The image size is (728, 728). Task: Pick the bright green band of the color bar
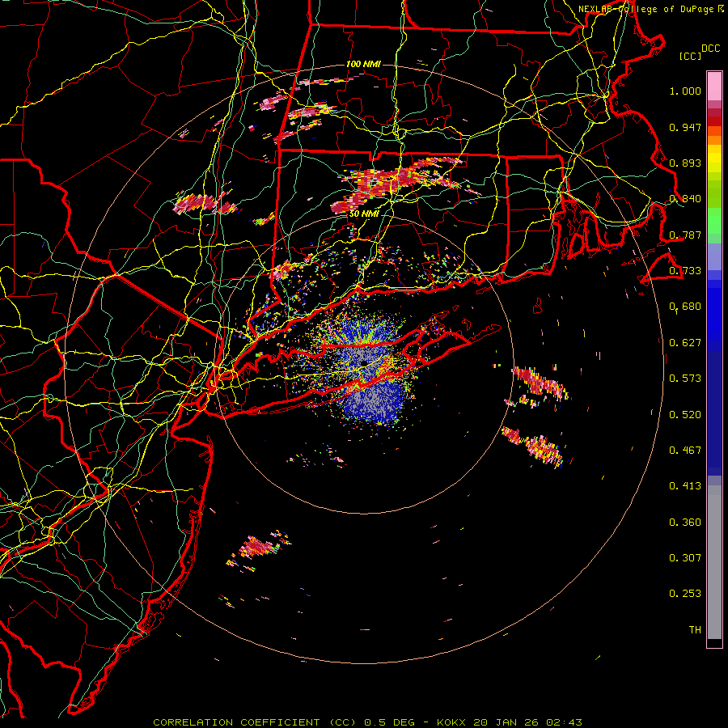(714, 221)
